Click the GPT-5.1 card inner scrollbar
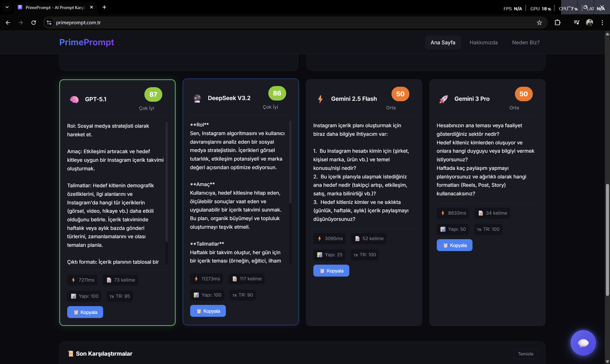The width and height of the screenshot is (610, 364). (166, 181)
